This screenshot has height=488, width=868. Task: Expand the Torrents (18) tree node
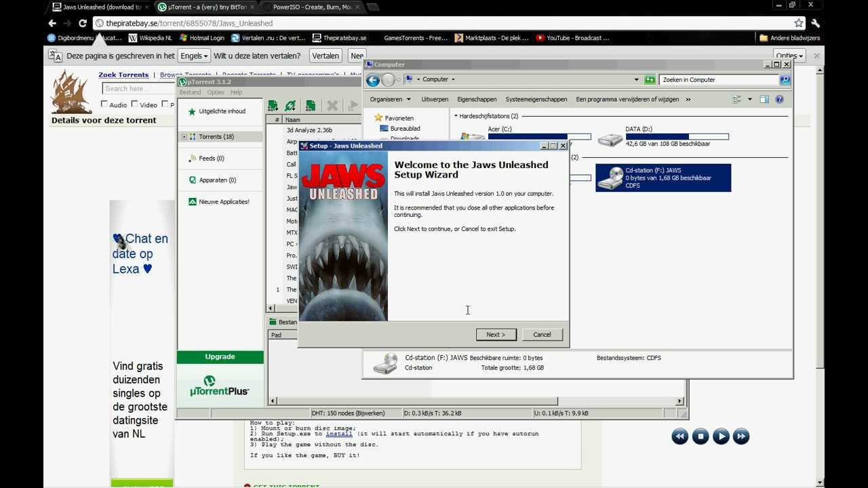(184, 136)
